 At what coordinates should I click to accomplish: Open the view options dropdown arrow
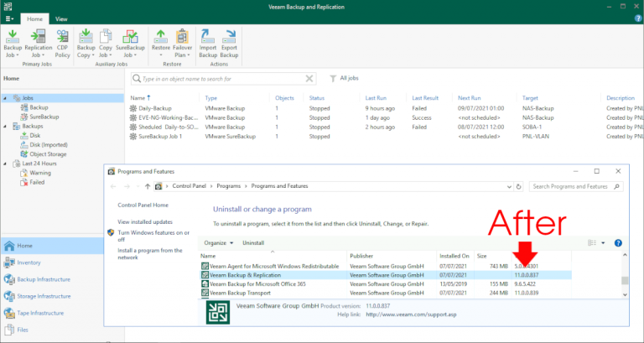(603, 242)
